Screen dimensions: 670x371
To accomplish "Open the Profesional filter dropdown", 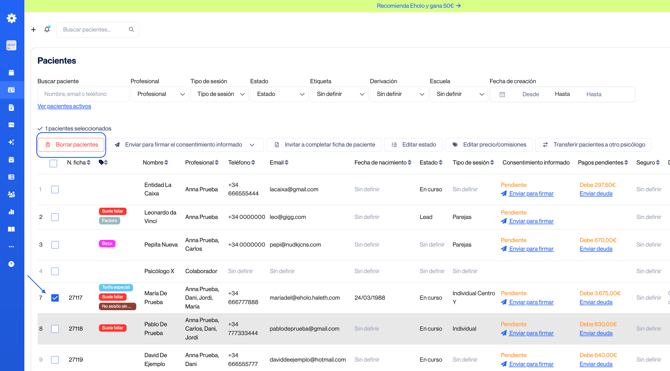I will click(160, 94).
